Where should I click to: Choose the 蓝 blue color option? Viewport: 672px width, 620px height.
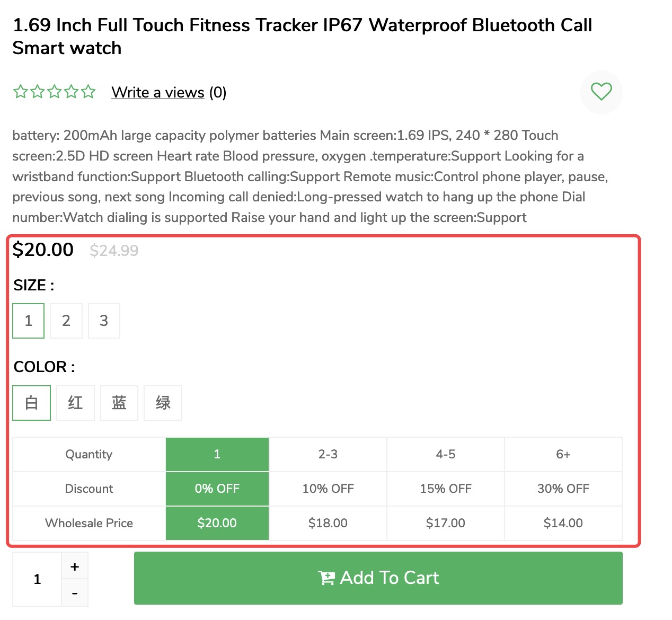(x=119, y=403)
